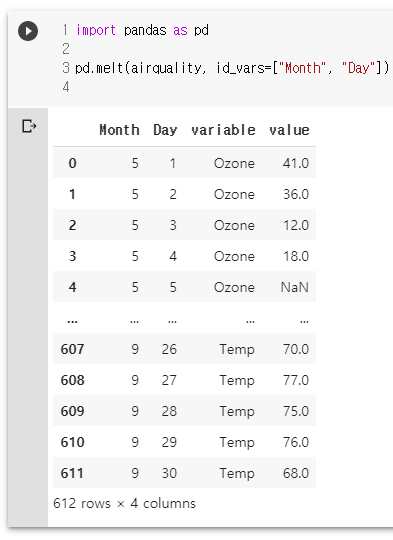Click the Temp cell in row 611
393x540 pixels.
tap(237, 474)
